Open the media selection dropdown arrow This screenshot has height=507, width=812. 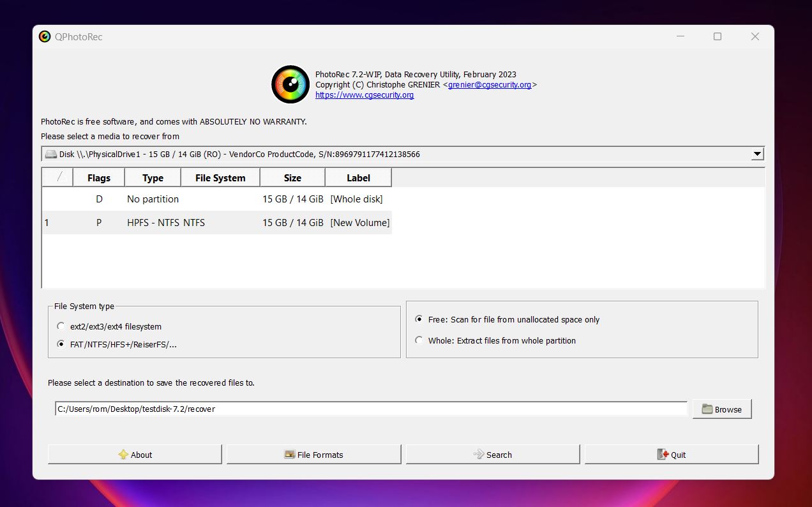pos(757,154)
